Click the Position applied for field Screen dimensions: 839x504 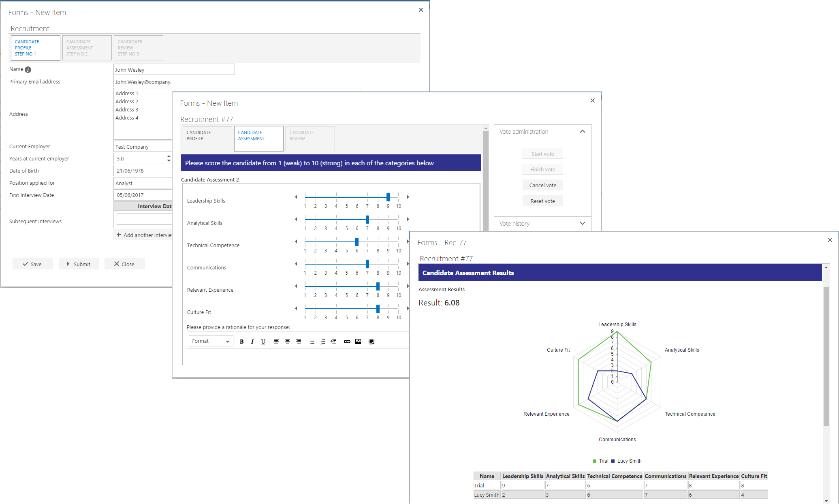click(x=143, y=183)
